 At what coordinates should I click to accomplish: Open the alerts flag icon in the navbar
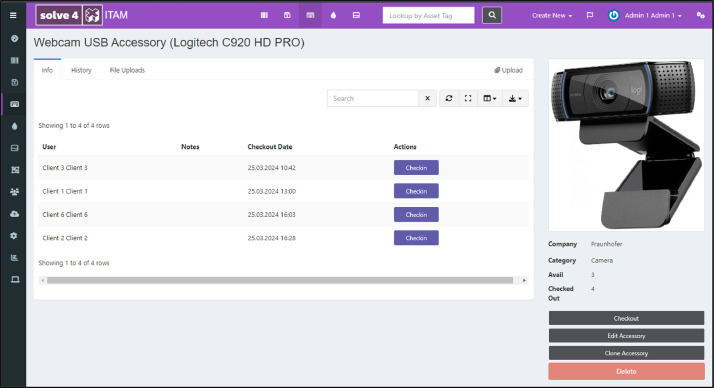coord(590,15)
